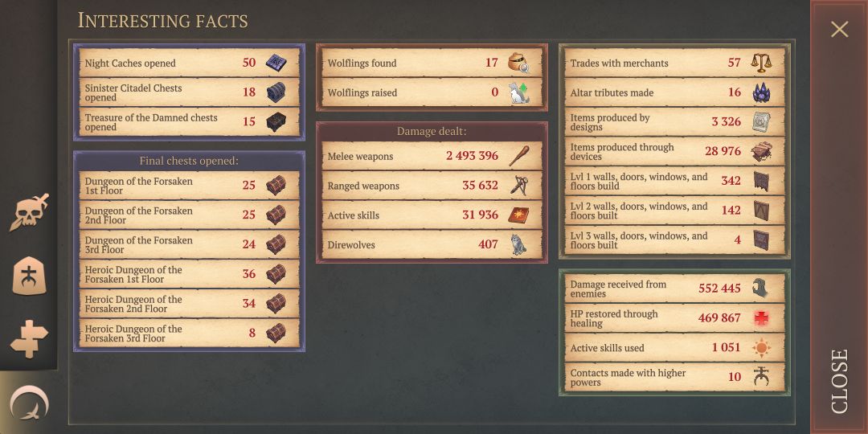This screenshot has width=868, height=434.
Task: Click the HP restored red cross icon
Action: point(762,317)
